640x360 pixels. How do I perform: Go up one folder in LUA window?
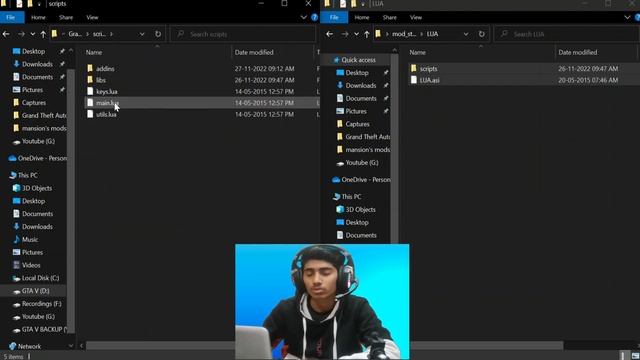click(x=367, y=34)
